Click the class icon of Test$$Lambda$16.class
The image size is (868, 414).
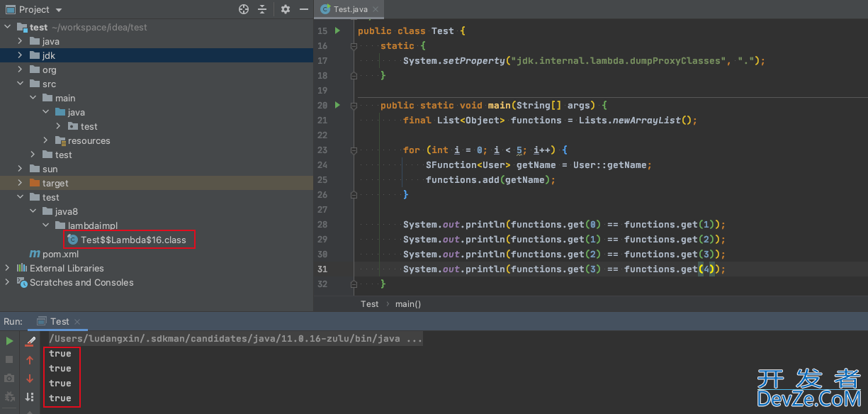pos(73,240)
